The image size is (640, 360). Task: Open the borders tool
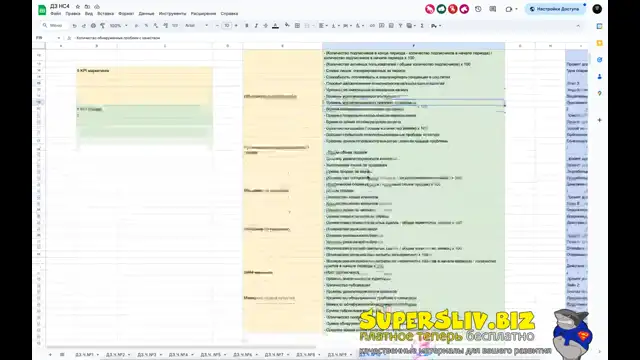pyautogui.click(x=297, y=26)
